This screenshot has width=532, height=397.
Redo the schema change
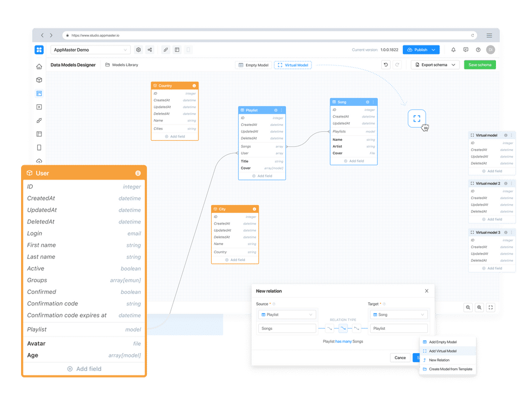tap(397, 64)
